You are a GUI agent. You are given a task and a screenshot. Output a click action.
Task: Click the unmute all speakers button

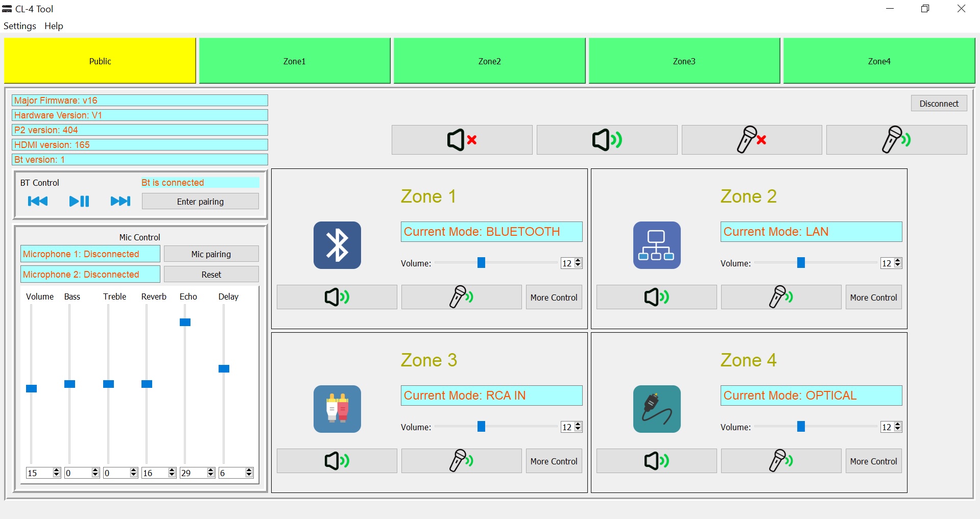click(x=607, y=140)
